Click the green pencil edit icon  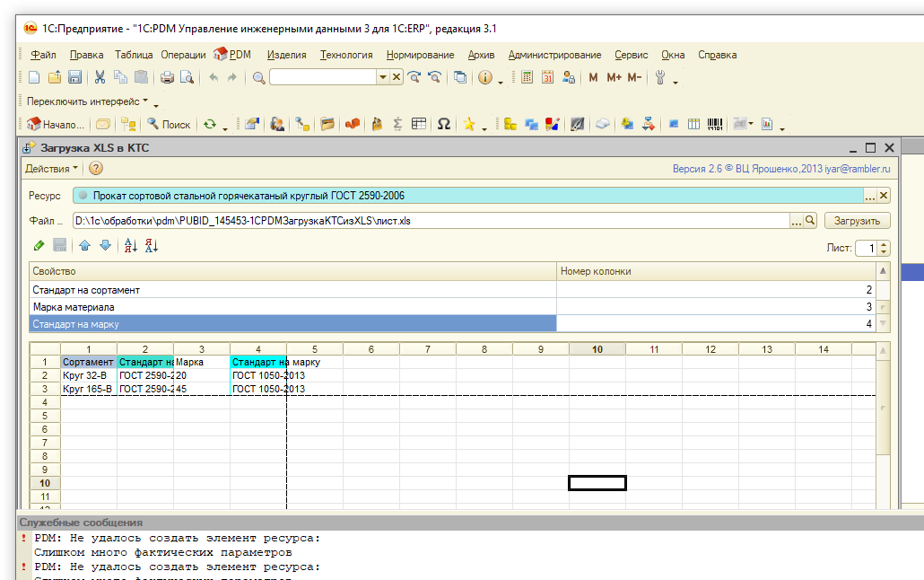tap(39, 245)
